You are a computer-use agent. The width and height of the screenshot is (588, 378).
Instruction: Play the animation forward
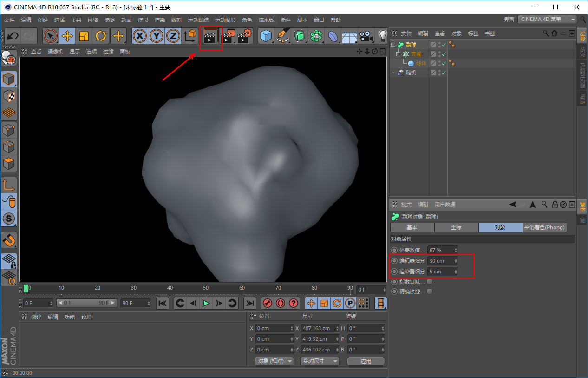(206, 303)
